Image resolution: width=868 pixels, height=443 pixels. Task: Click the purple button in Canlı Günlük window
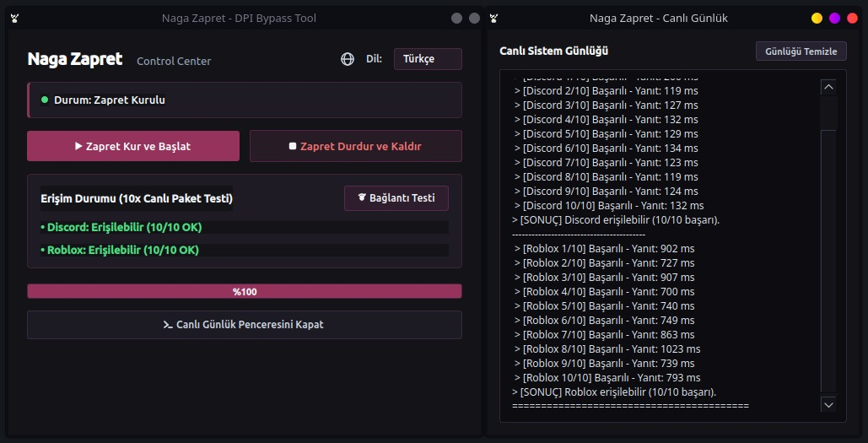pos(834,19)
